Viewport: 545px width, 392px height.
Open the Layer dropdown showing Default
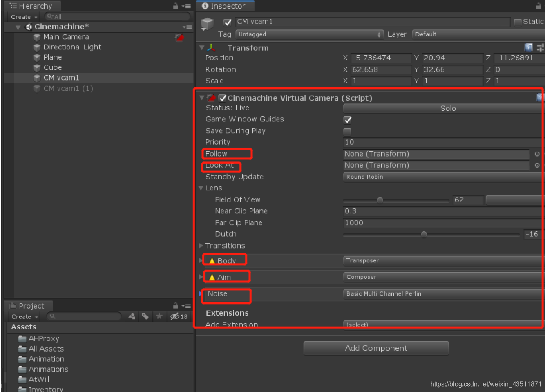tap(478, 34)
